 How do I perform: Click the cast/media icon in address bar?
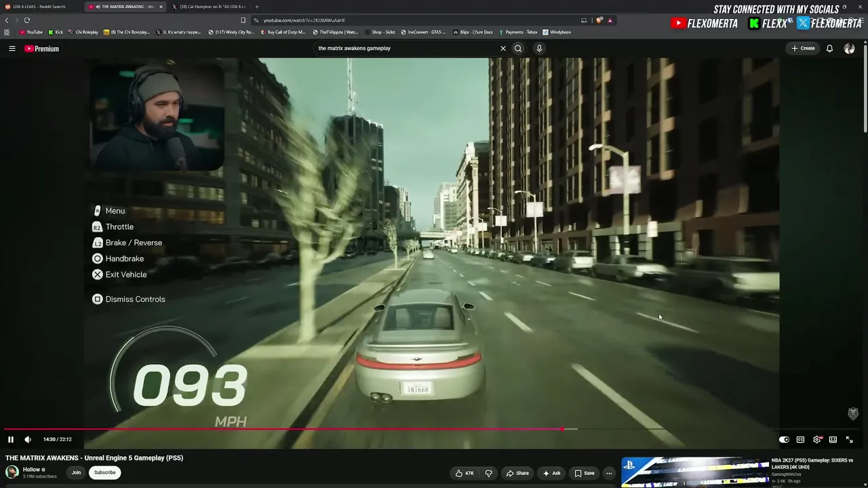pos(584,20)
